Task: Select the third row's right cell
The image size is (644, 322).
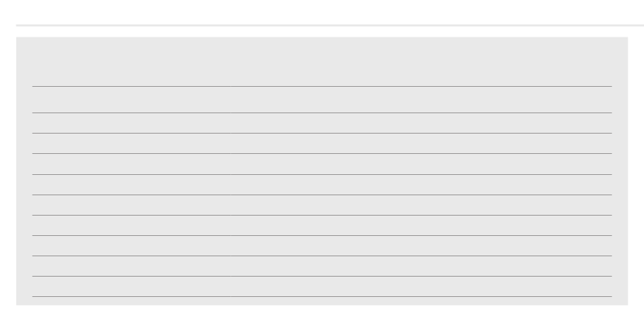Action: click(x=422, y=143)
